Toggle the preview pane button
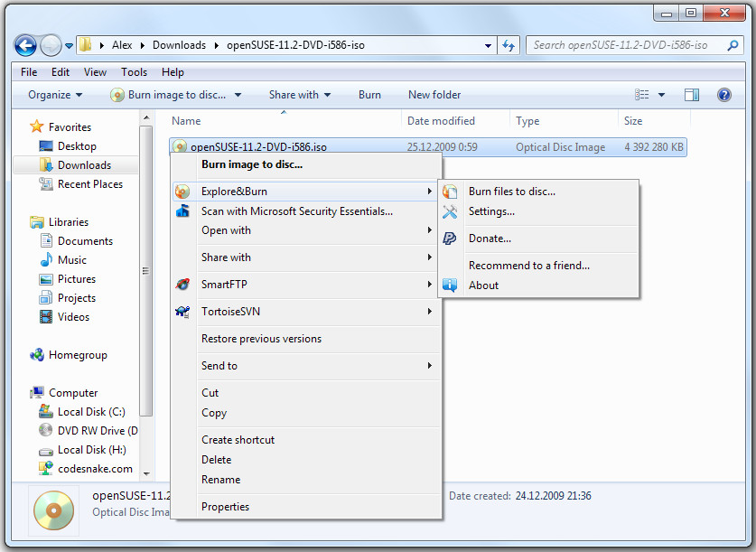Viewport: 756px width, 552px height. 692,95
